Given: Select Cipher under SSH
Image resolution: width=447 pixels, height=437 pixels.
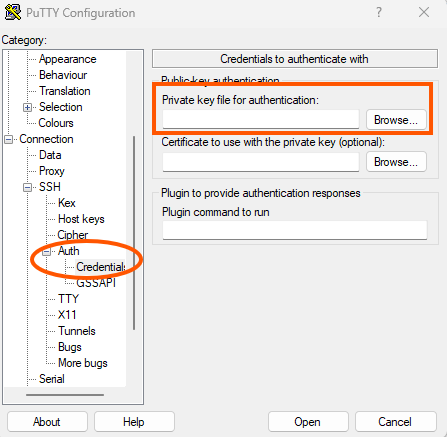Looking at the screenshot, I should click(x=73, y=235).
